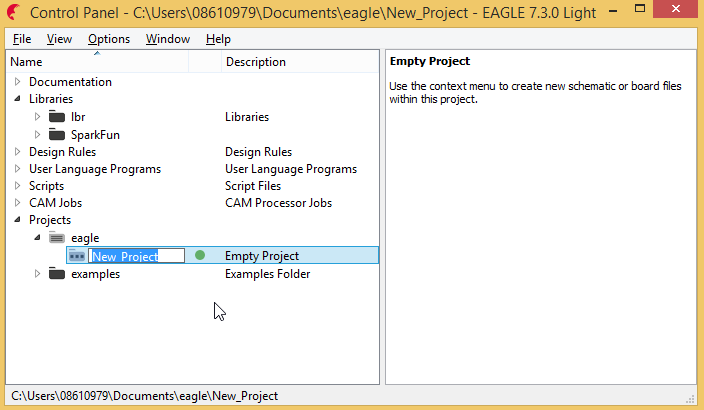Open the Window menu
Screen dimensions: 704x410
(x=167, y=39)
